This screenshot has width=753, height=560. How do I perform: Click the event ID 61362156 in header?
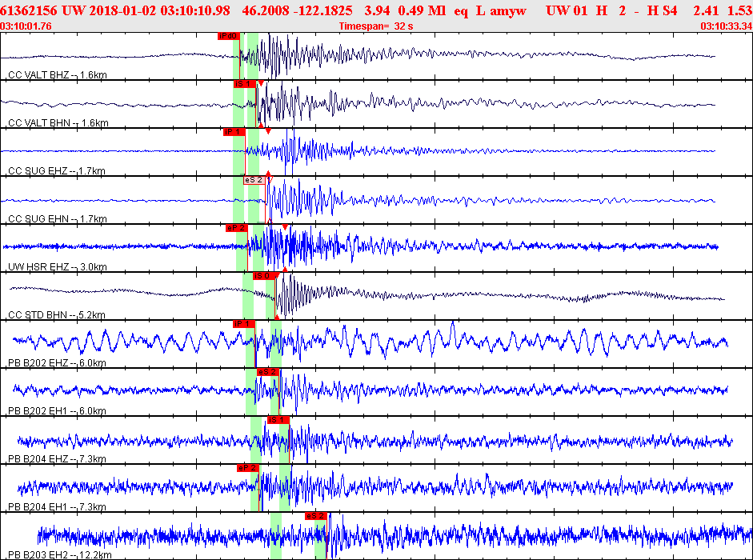coord(29,10)
